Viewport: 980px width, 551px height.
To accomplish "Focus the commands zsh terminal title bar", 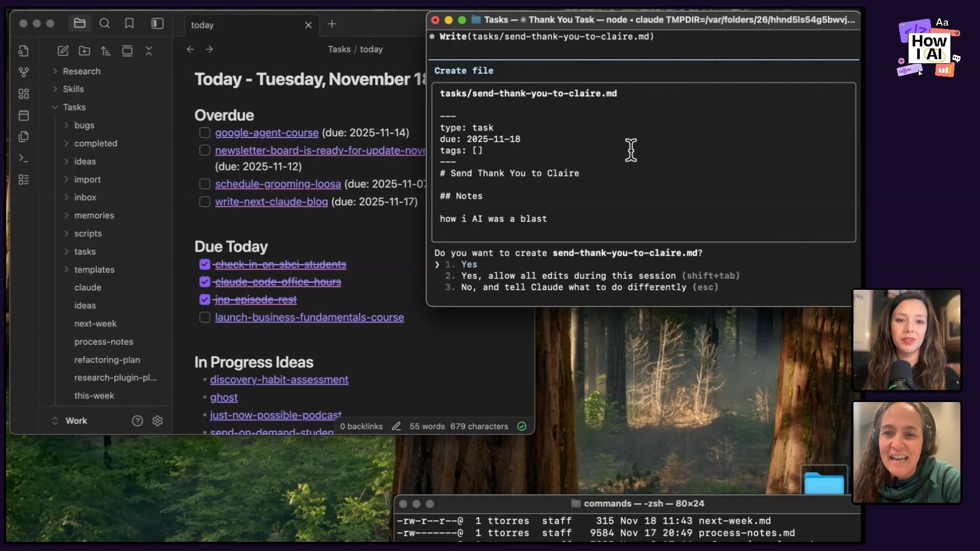I will pyautogui.click(x=628, y=504).
